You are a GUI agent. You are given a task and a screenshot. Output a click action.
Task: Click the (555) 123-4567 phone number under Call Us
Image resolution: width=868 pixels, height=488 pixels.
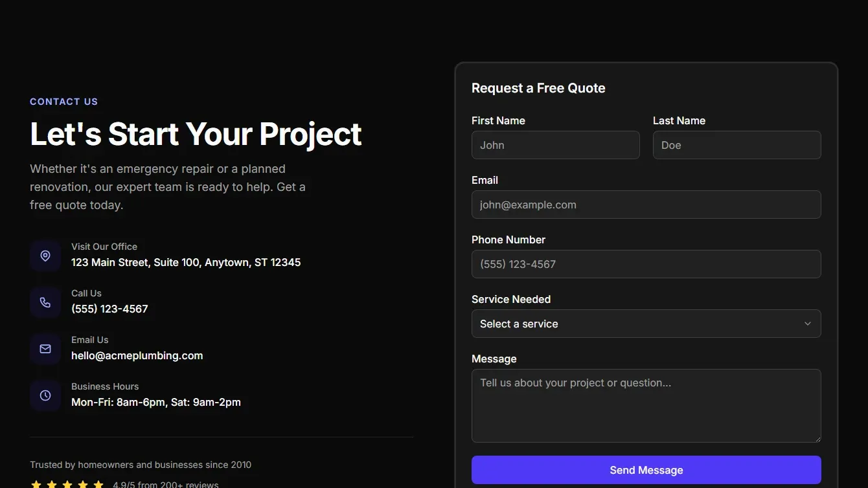pos(109,309)
